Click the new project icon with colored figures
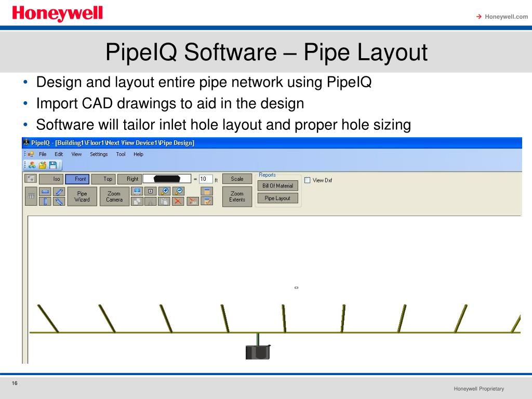The image size is (532, 399). pyautogui.click(x=32, y=165)
